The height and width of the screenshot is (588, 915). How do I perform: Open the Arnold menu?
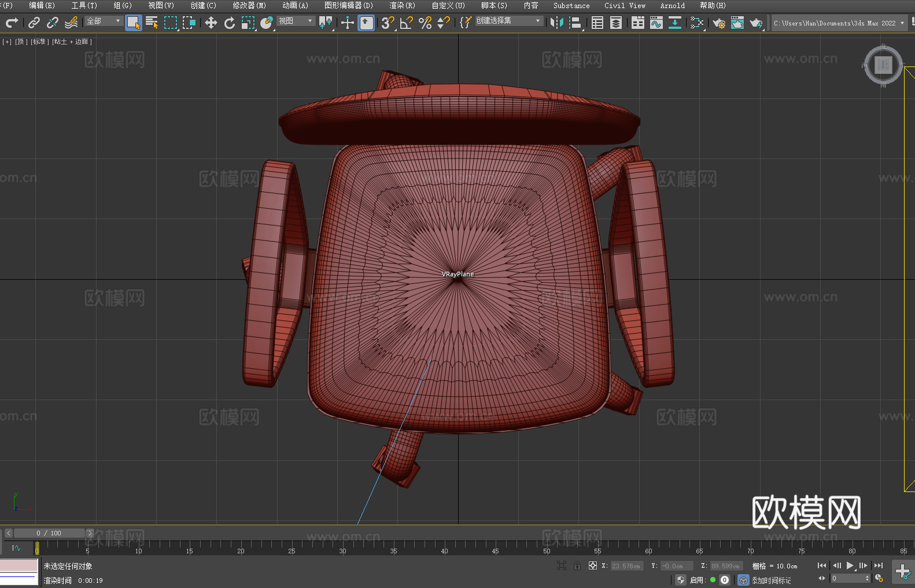click(672, 5)
